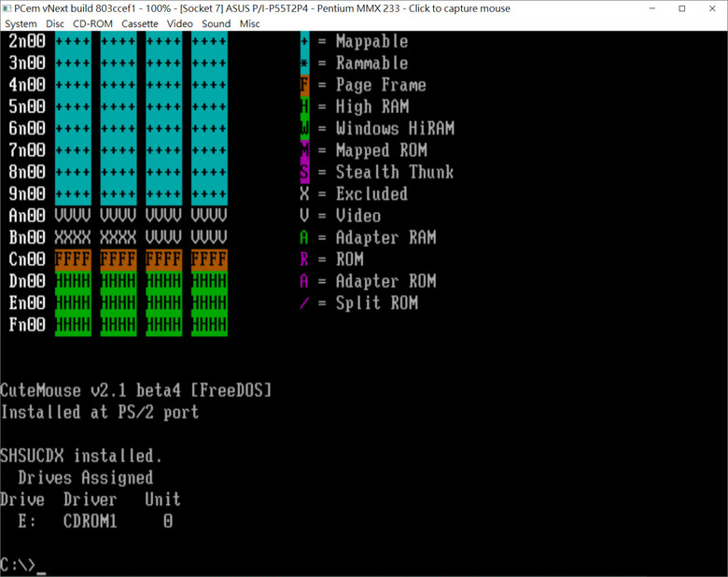Click the 'Adapter ROM' legend text
This screenshot has width=728, height=577.
(385, 282)
